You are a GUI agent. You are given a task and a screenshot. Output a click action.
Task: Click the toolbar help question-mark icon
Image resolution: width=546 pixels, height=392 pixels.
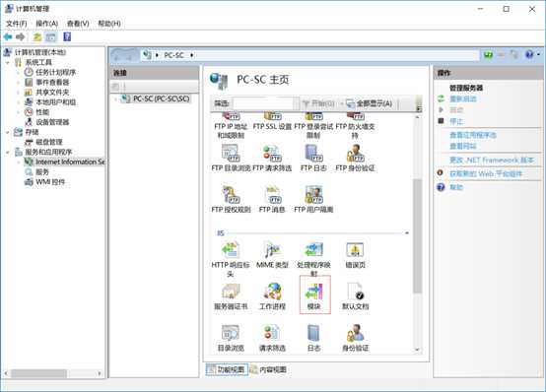[67, 36]
